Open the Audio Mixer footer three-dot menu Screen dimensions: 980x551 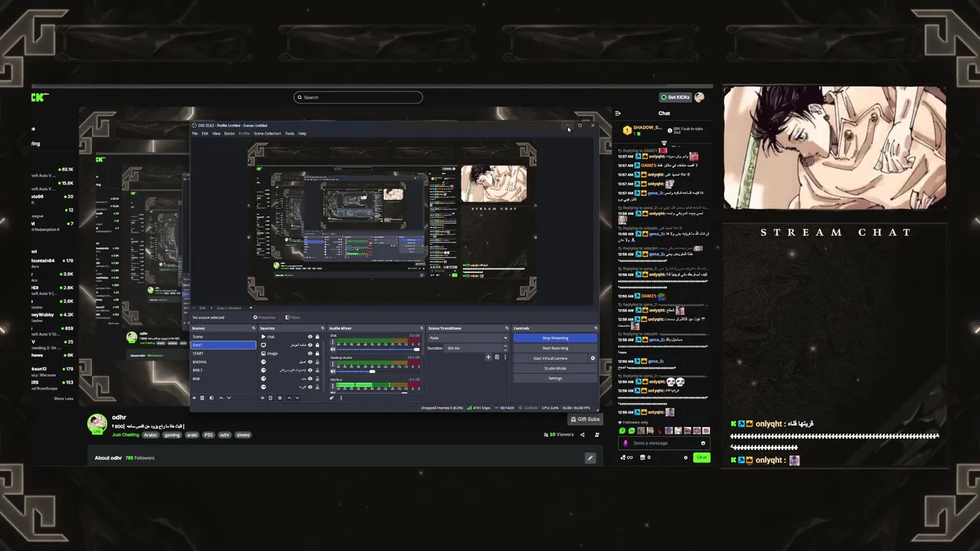click(x=341, y=398)
